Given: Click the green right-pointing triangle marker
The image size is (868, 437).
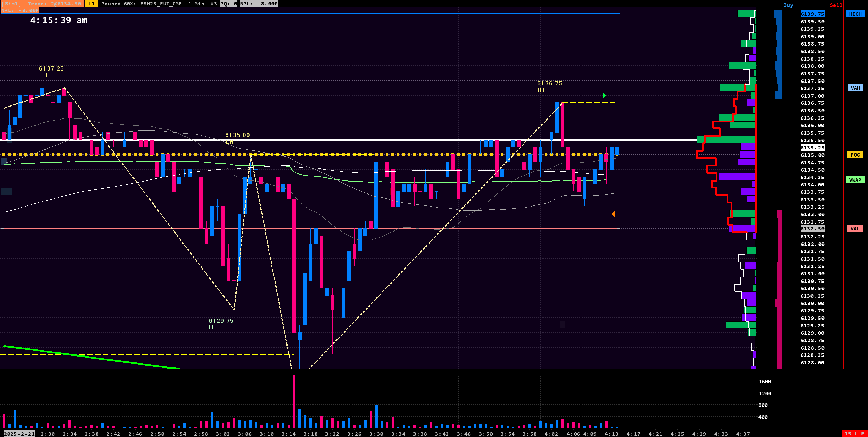Looking at the screenshot, I should click(604, 95).
